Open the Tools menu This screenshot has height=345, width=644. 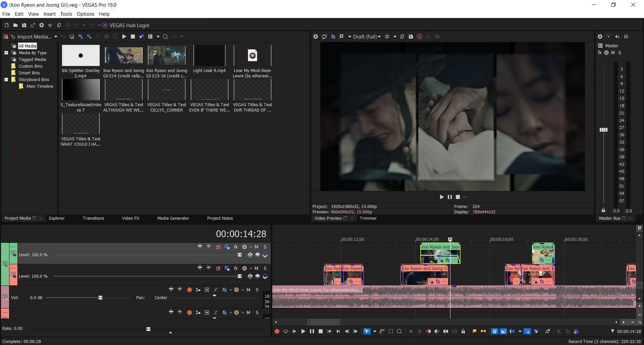click(x=66, y=14)
